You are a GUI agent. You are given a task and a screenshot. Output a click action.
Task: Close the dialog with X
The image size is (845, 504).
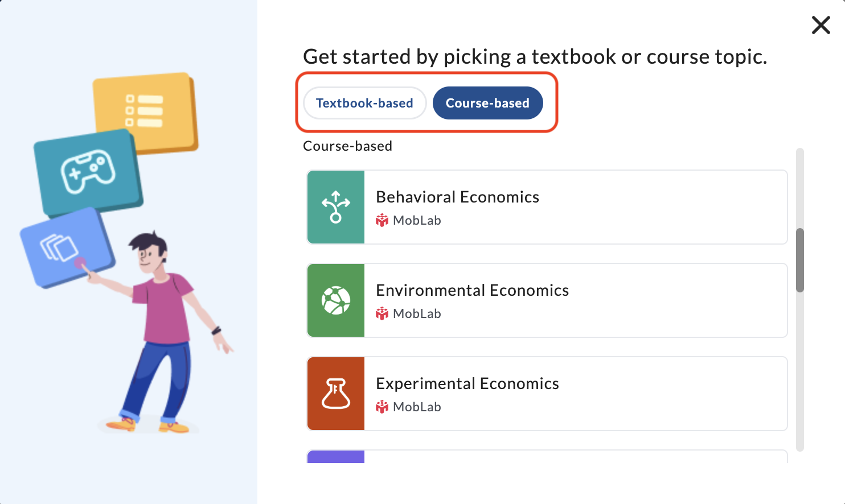[821, 25]
